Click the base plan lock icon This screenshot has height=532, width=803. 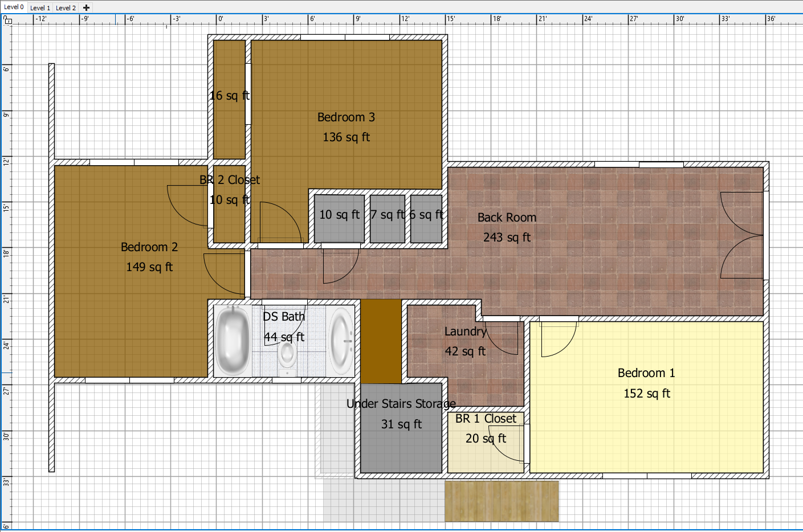point(7,19)
